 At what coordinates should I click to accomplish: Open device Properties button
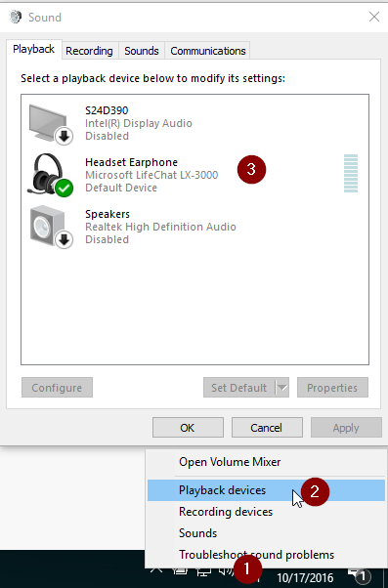[x=332, y=388]
